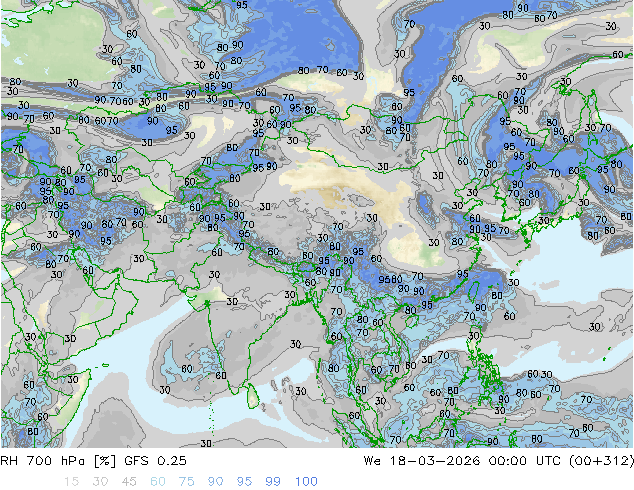
Task: Click the "RH 700 hPa [%]" map title
Action: (59, 461)
